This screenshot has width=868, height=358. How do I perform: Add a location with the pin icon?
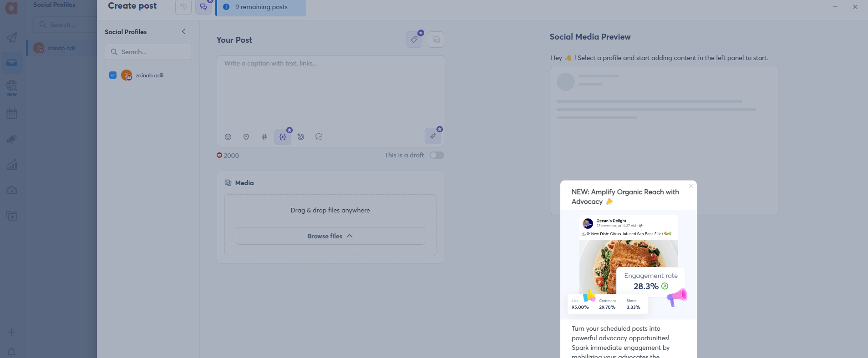click(x=246, y=137)
